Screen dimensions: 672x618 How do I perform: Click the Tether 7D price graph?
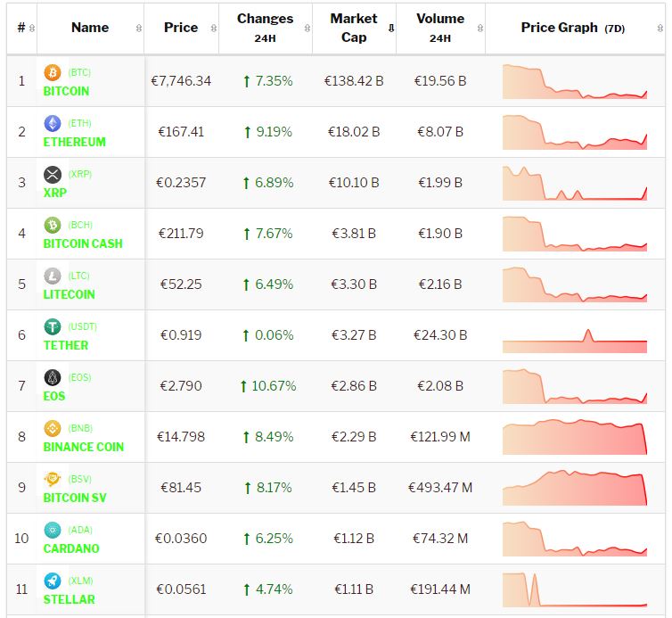point(575,336)
